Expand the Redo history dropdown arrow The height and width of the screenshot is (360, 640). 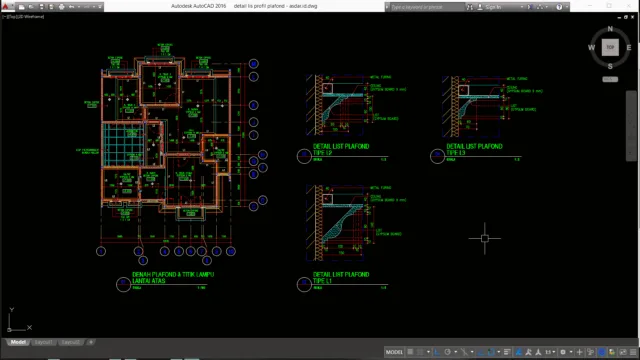pyautogui.click(x=94, y=7)
